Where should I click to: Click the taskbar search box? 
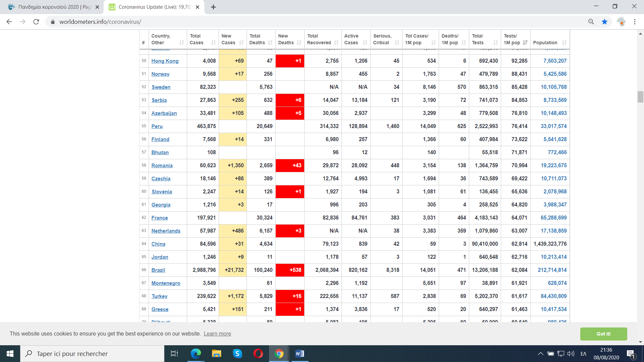(92, 354)
